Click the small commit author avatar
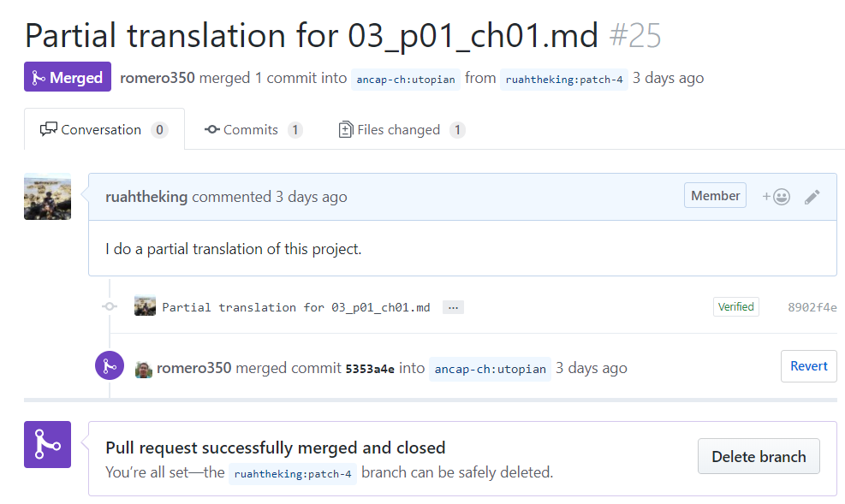Screen dimensions: 845x504 pos(146,306)
